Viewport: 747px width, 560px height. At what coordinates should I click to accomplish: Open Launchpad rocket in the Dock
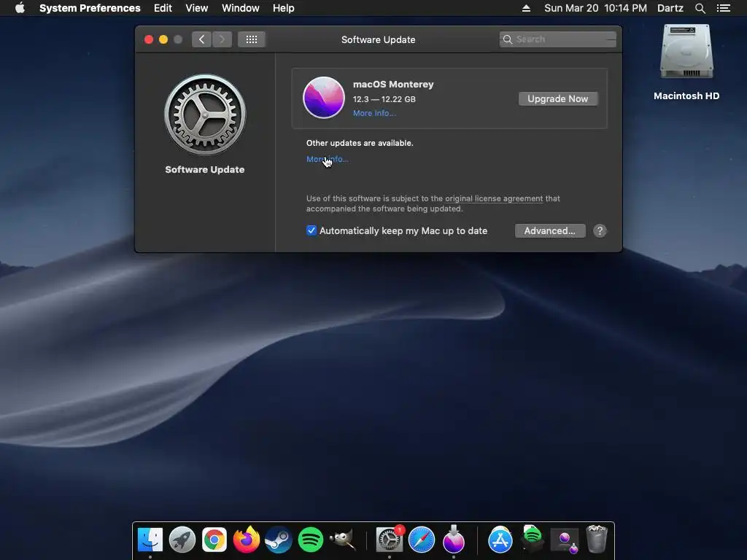coord(182,540)
